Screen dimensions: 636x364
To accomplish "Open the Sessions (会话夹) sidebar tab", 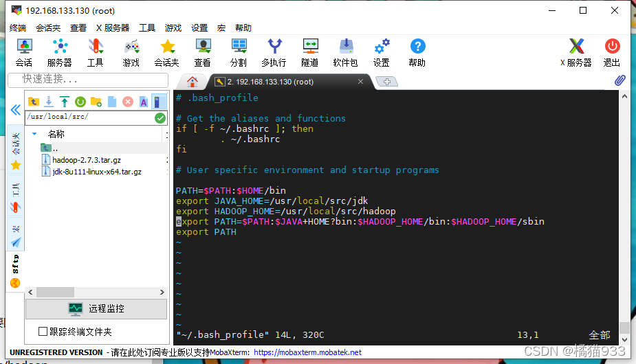I will pos(16,150).
